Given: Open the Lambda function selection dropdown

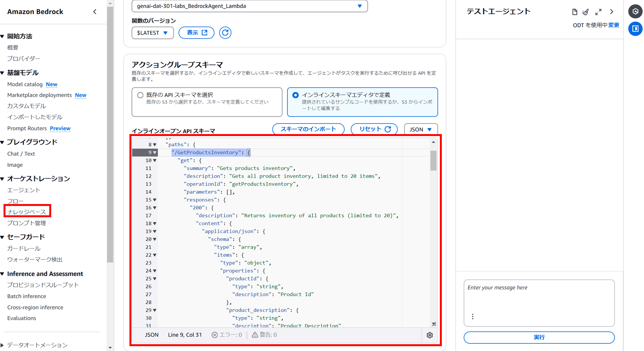Looking at the screenshot, I should pyautogui.click(x=250, y=6).
